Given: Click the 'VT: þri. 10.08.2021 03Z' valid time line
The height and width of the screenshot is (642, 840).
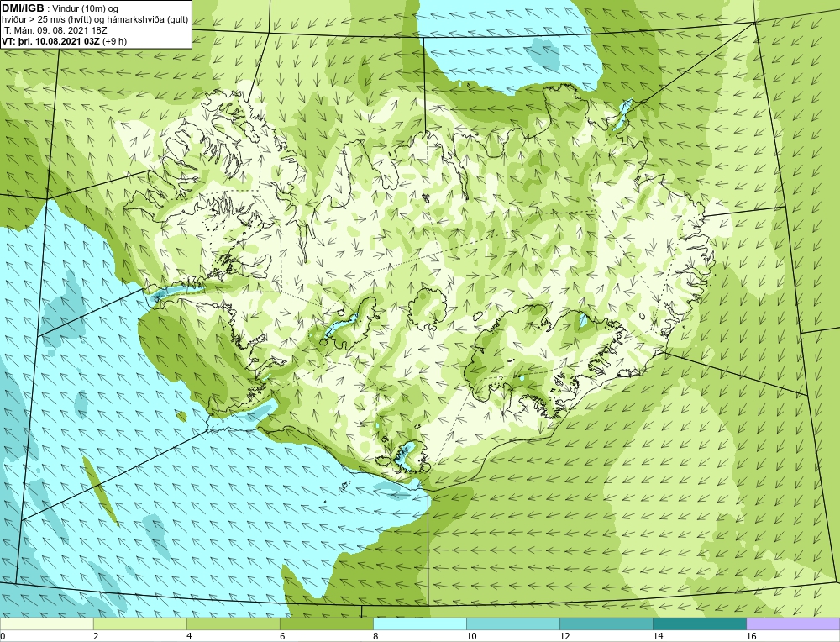Looking at the screenshot, I should click(65, 41).
